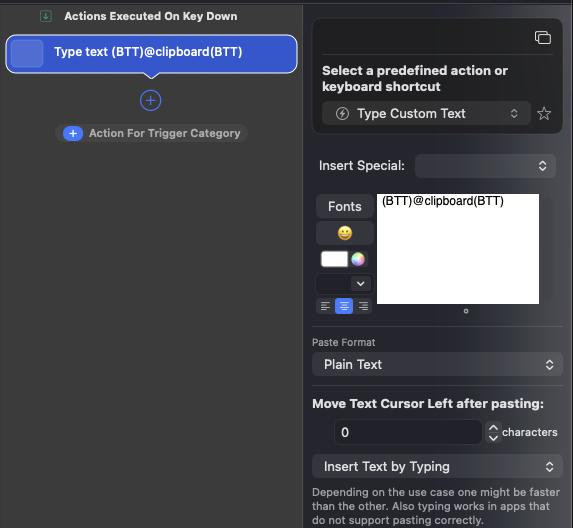
Task: Expand the Insert Special dropdown
Action: coord(485,166)
